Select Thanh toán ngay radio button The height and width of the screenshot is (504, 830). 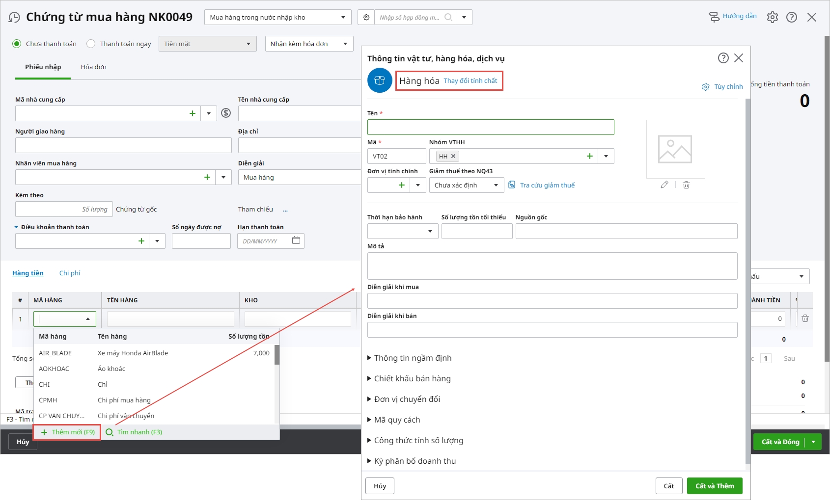(91, 44)
